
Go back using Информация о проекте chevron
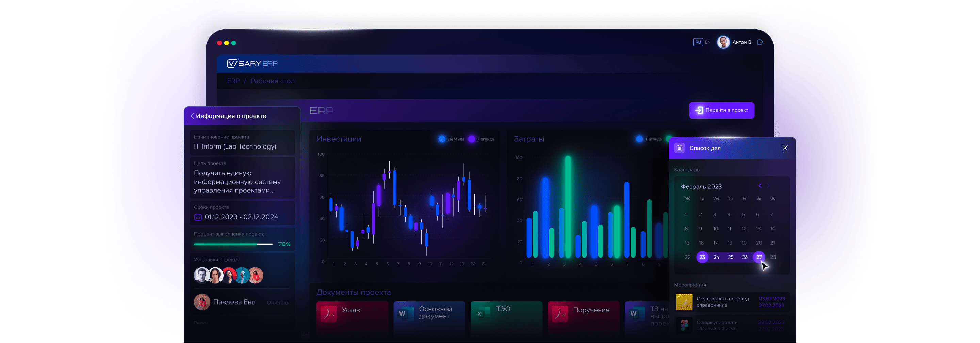tap(192, 116)
